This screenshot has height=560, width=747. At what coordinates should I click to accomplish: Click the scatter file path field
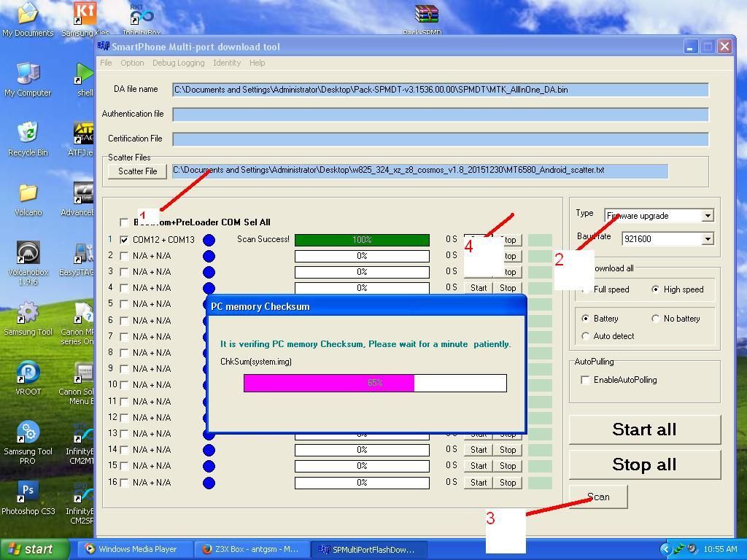click(x=419, y=171)
